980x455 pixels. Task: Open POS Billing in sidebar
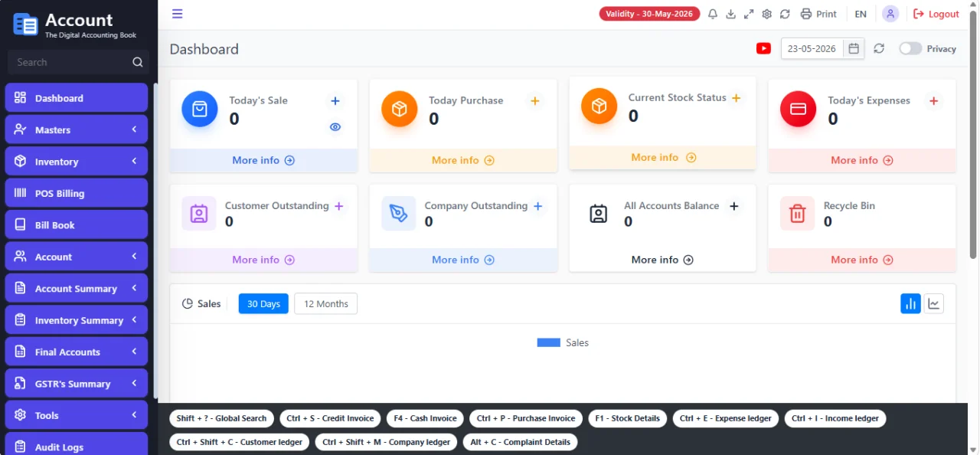click(77, 193)
